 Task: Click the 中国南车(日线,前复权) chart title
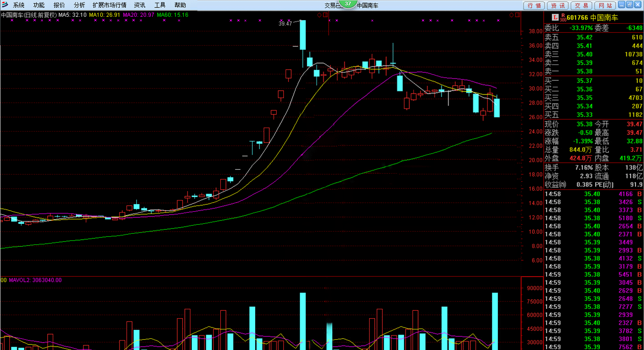(29, 15)
